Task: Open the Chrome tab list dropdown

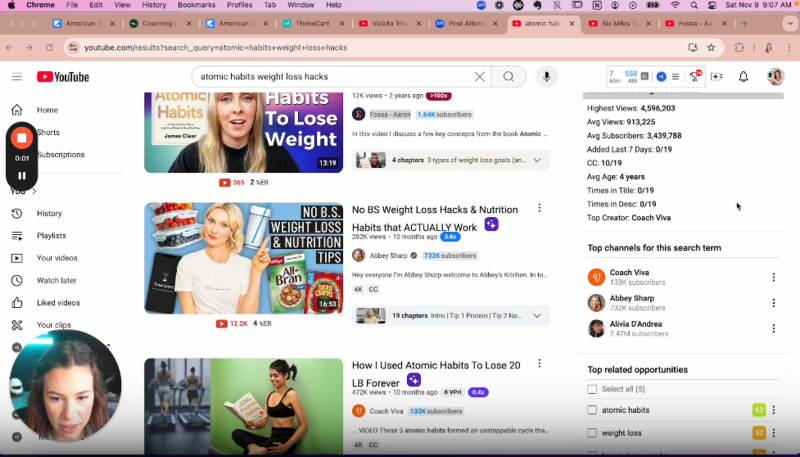Action: [x=790, y=23]
